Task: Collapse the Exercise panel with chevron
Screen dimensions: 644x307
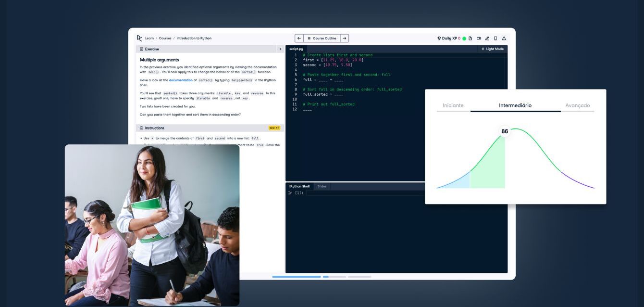Action: point(280,49)
